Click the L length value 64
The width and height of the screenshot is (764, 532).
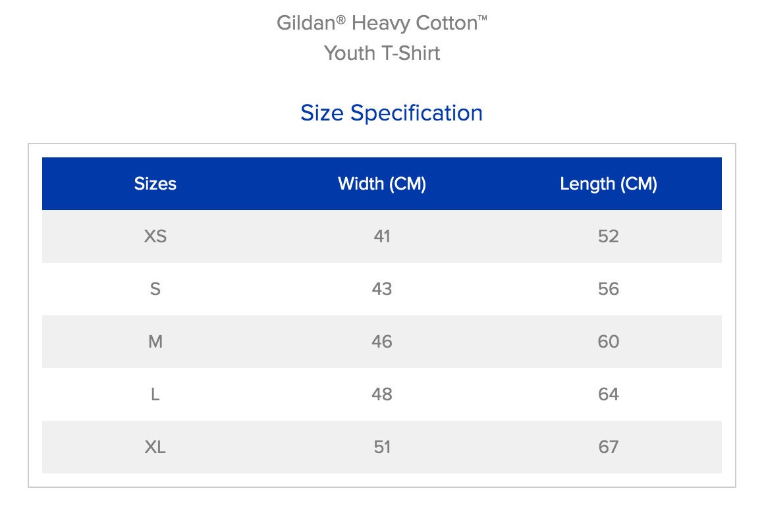pyautogui.click(x=609, y=394)
